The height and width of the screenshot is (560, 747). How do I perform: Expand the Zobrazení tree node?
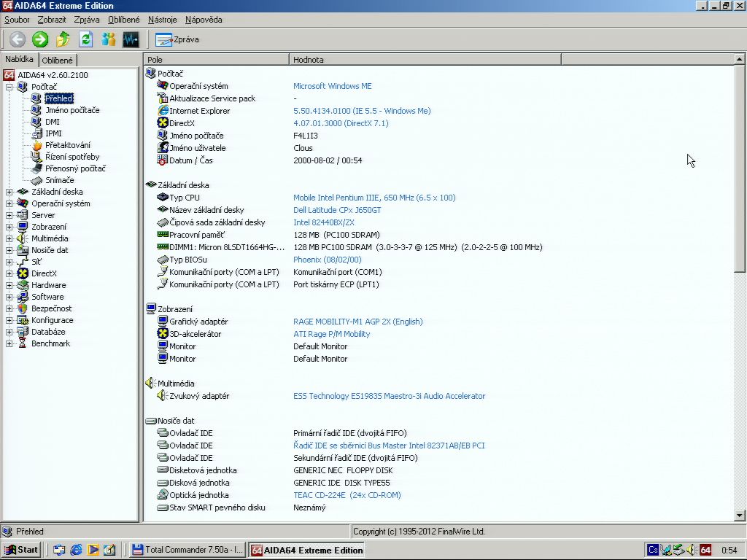(9, 227)
